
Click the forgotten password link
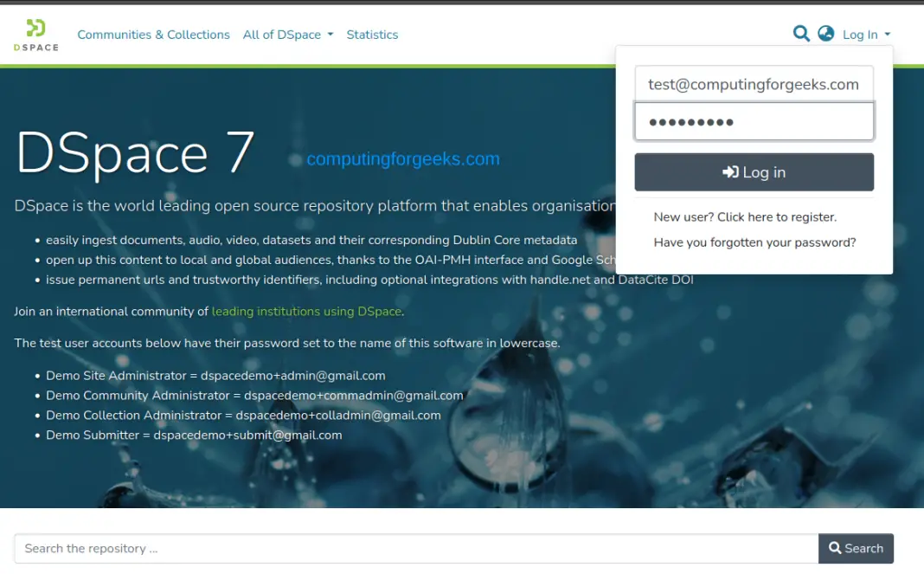[x=754, y=242]
